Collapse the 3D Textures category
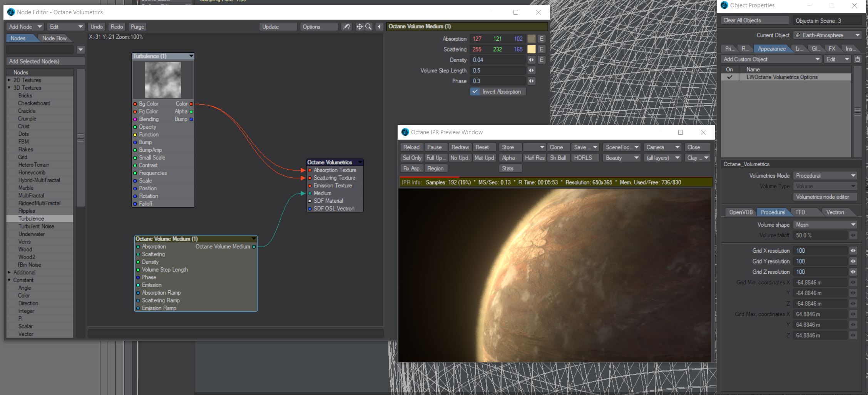The height and width of the screenshot is (395, 868). coord(9,88)
